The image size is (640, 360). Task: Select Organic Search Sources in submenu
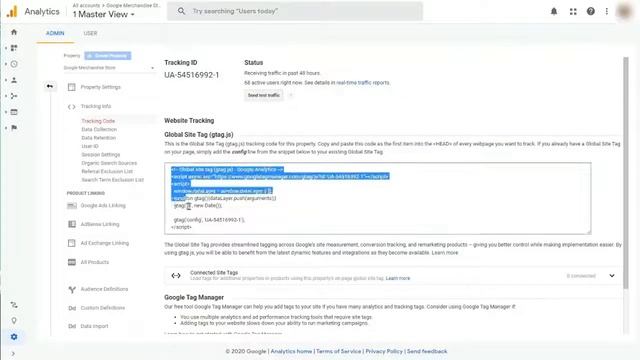tap(109, 163)
